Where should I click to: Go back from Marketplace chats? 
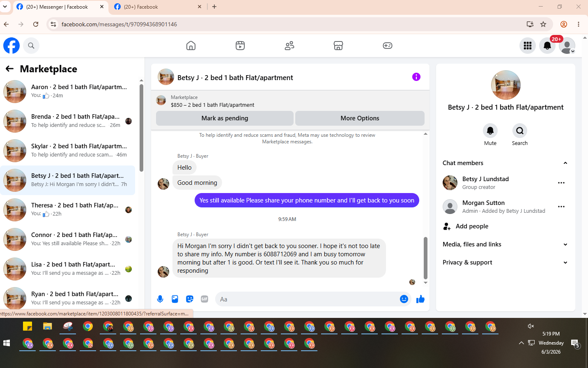click(x=10, y=69)
